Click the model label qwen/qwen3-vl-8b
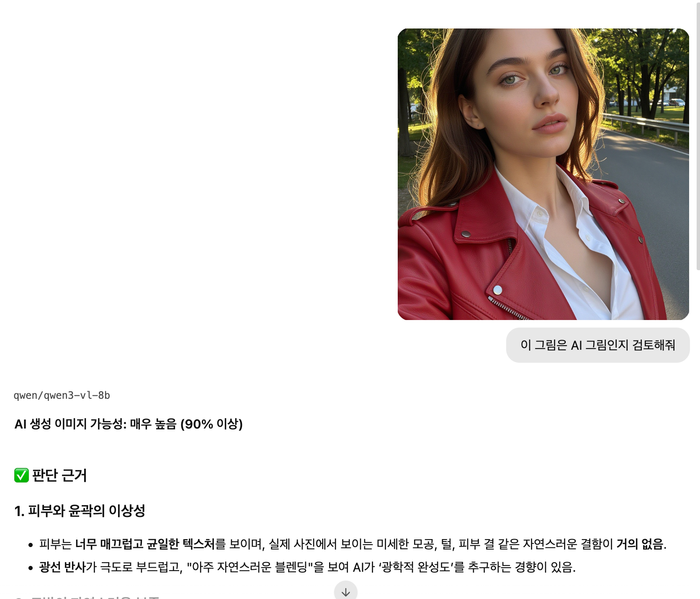Screen dimensions: 700x599 tap(62, 395)
